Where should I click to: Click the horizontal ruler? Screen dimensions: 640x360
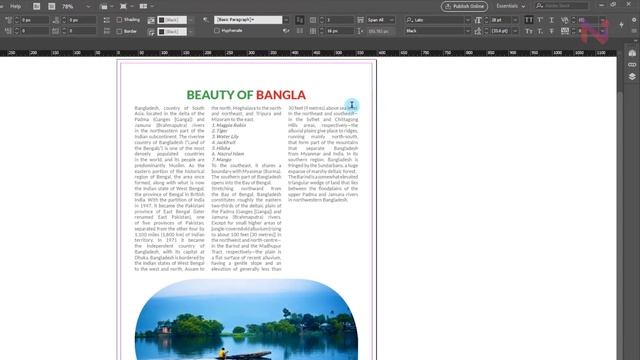tap(308, 53)
